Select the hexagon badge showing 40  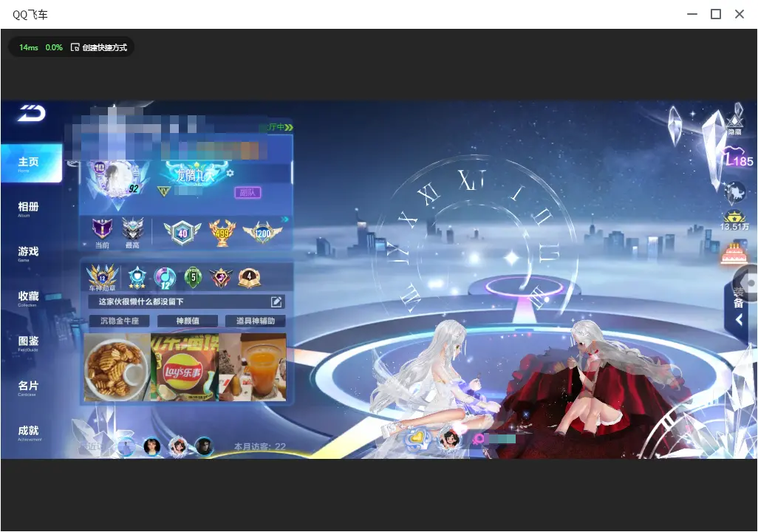click(x=182, y=233)
